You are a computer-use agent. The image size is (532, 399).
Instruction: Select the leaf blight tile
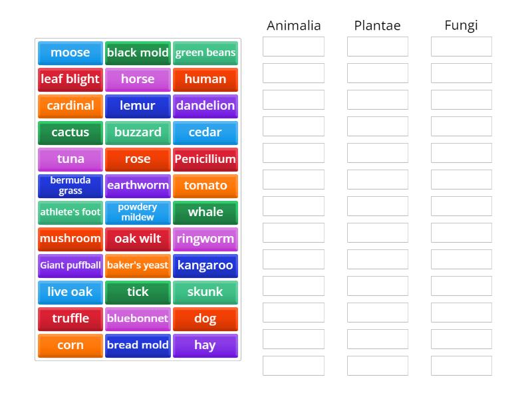[x=70, y=79]
